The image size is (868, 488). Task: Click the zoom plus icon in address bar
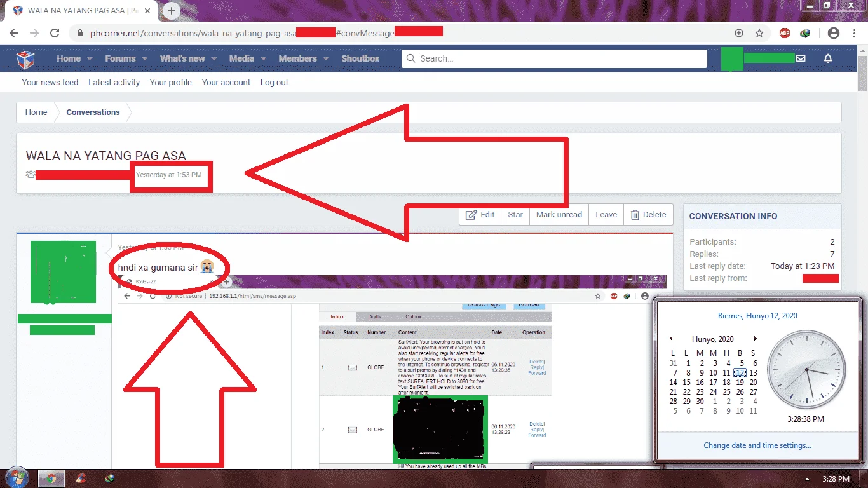point(739,33)
